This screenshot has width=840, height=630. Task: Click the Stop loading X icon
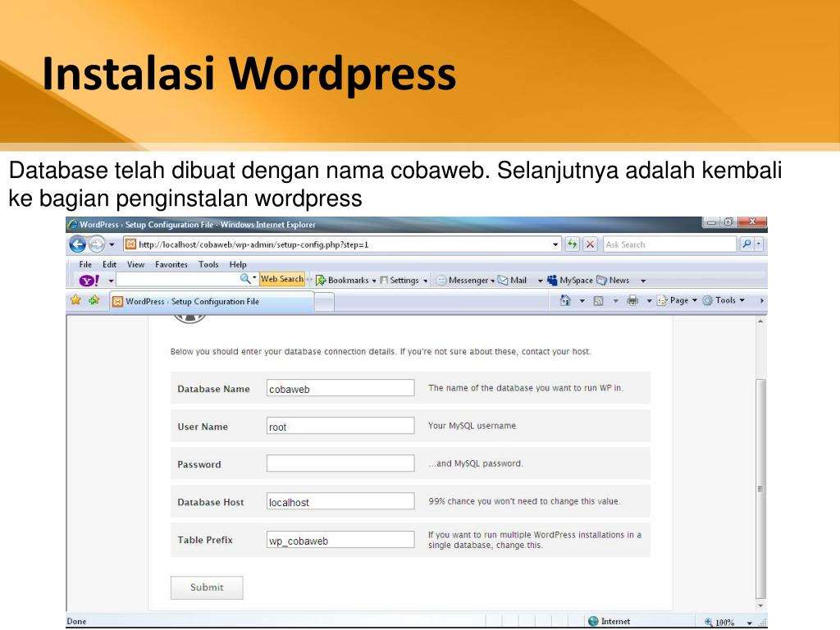click(590, 244)
